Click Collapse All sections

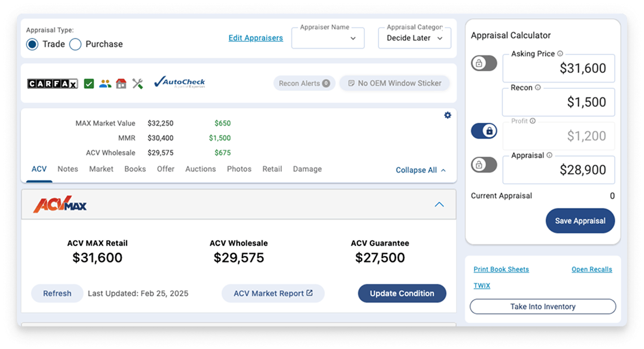[x=420, y=170]
